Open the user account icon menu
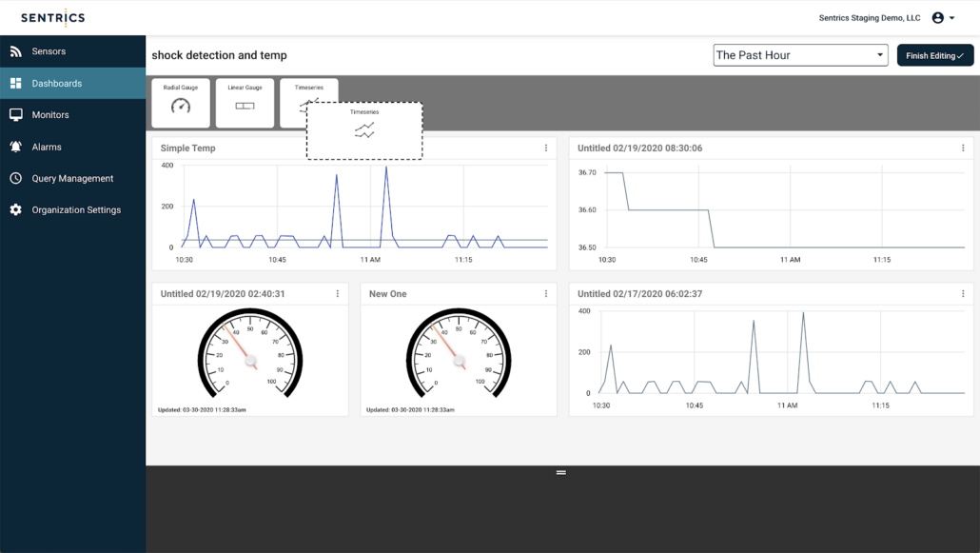The height and width of the screenshot is (553, 980). (937, 17)
